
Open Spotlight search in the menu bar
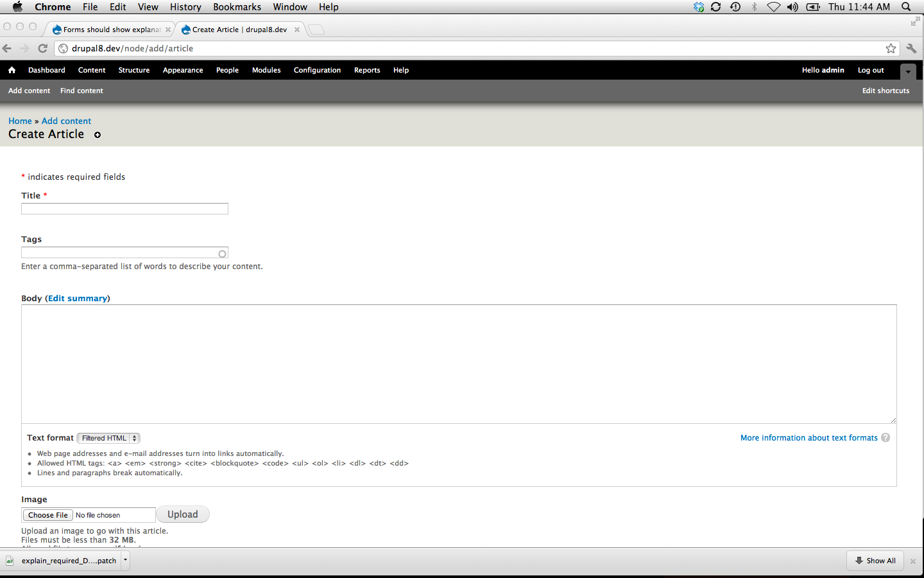click(x=906, y=7)
